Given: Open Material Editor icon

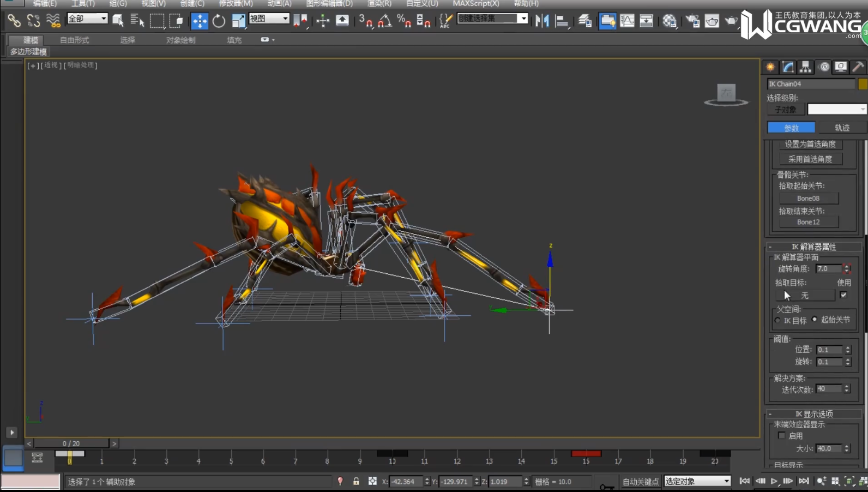Looking at the screenshot, I should [670, 21].
